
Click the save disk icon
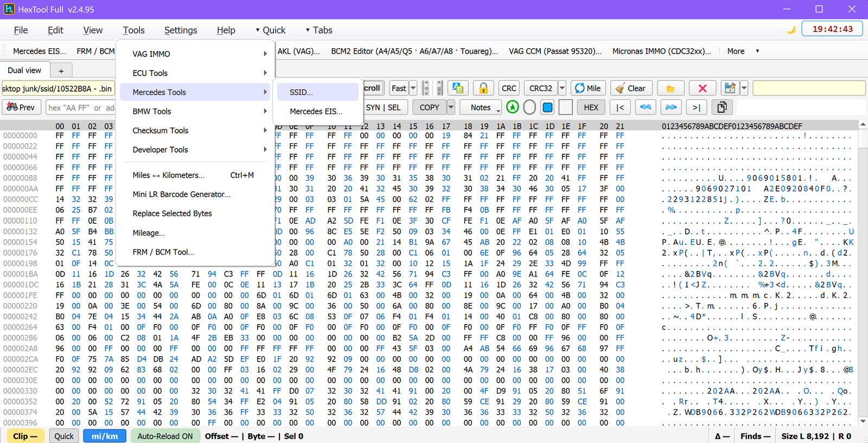730,88
